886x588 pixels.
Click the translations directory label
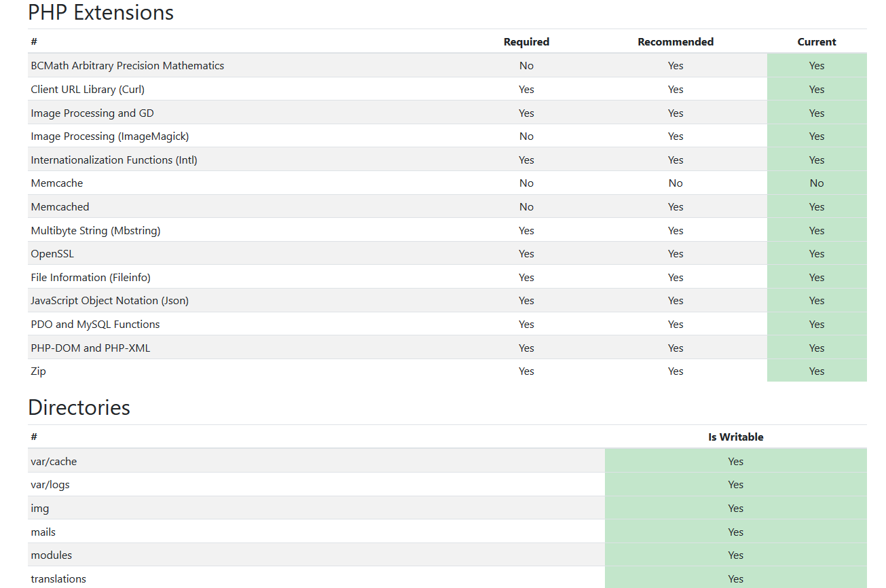(x=58, y=578)
